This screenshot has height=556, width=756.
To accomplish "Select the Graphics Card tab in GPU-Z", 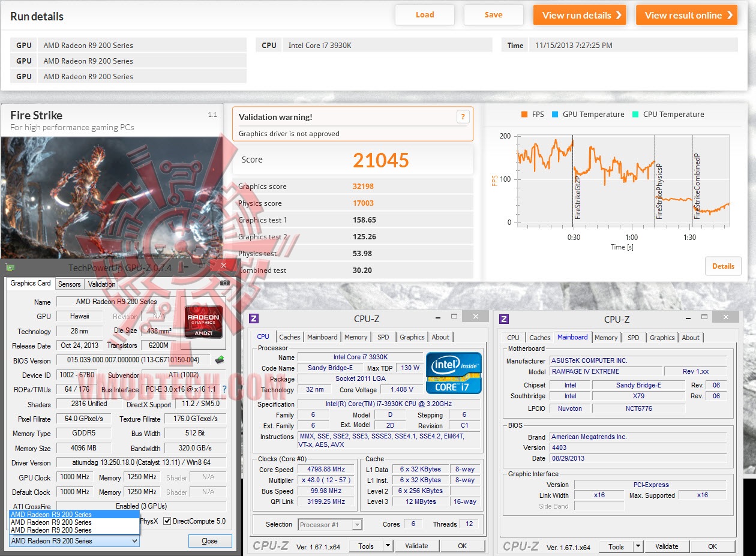I will coord(31,283).
